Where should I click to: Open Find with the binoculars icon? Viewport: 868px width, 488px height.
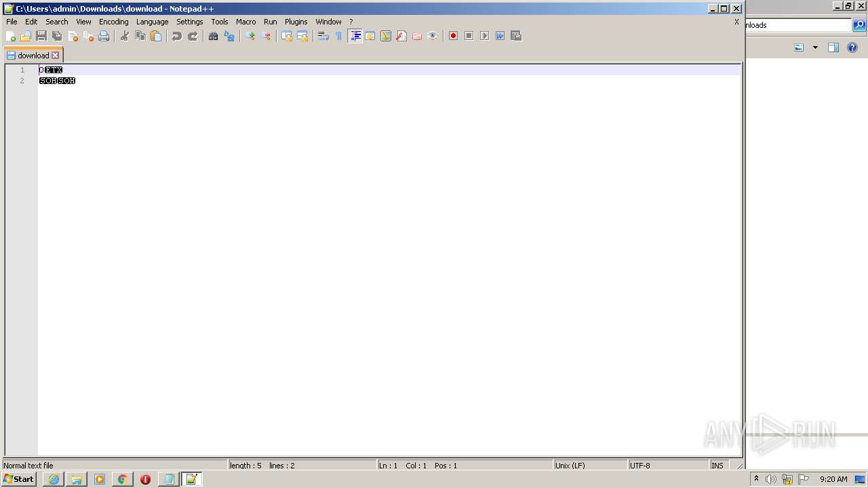[214, 36]
